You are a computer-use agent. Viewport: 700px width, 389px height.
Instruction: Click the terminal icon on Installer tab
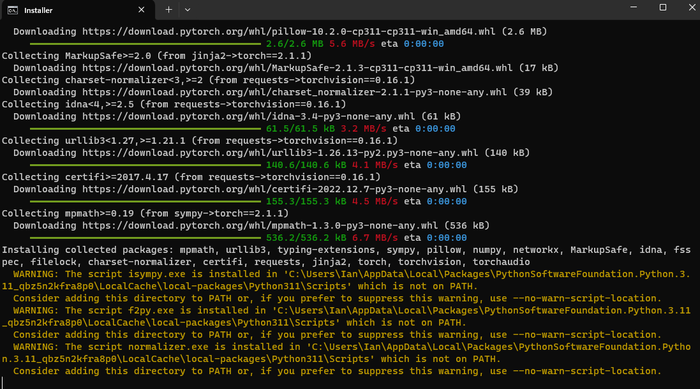[x=12, y=10]
